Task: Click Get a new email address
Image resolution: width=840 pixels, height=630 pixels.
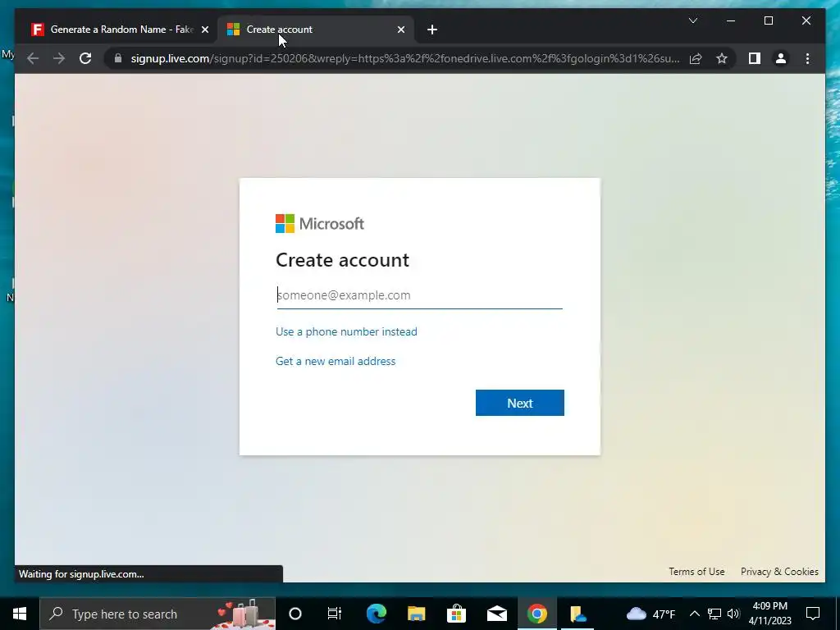Action: tap(336, 361)
